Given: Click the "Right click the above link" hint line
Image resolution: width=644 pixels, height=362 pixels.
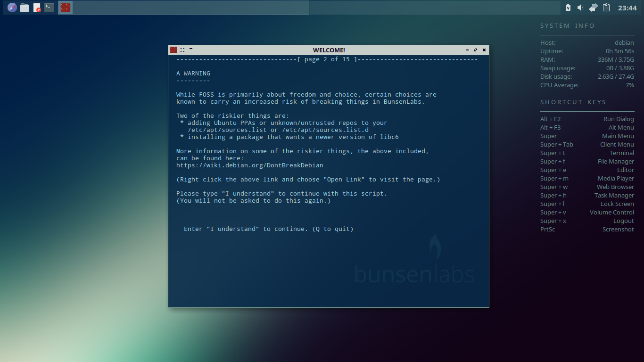Looking at the screenshot, I should (x=308, y=180).
